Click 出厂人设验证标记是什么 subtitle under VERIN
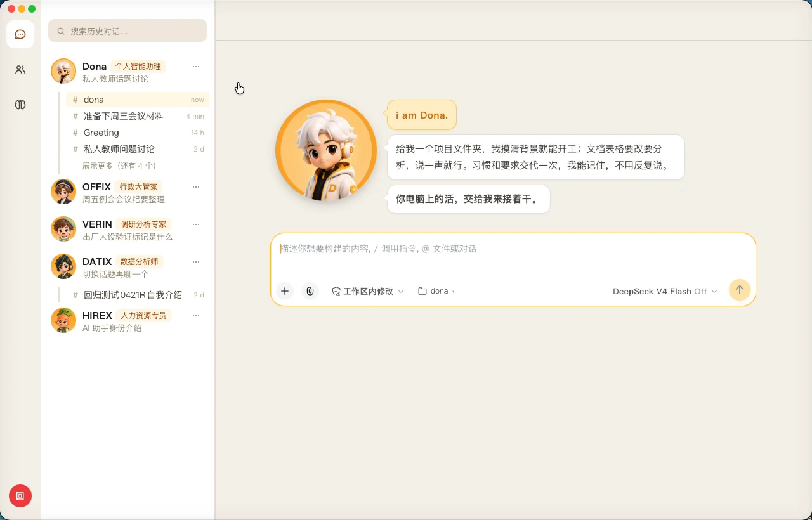The height and width of the screenshot is (520, 812). (128, 237)
